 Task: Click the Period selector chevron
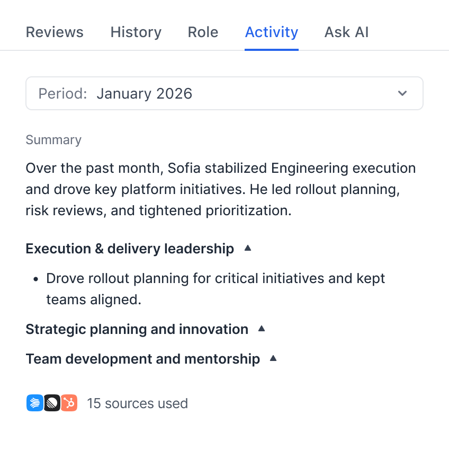[x=402, y=93]
